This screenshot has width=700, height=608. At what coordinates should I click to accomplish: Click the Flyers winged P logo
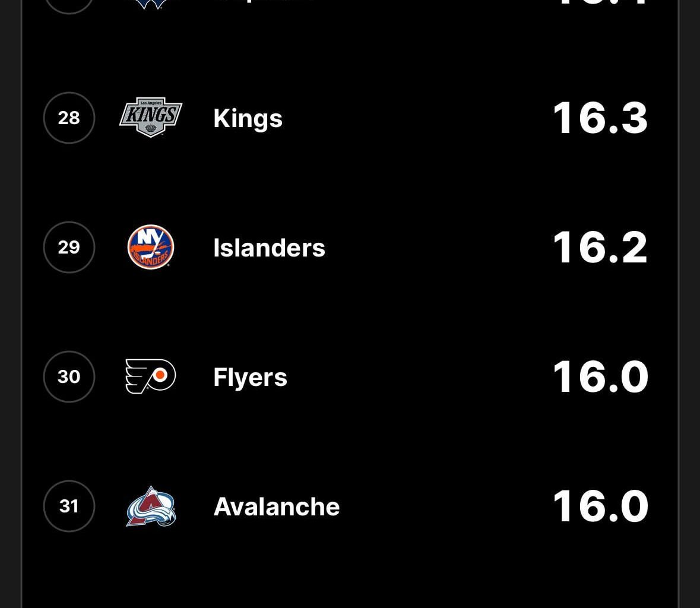coord(151,376)
